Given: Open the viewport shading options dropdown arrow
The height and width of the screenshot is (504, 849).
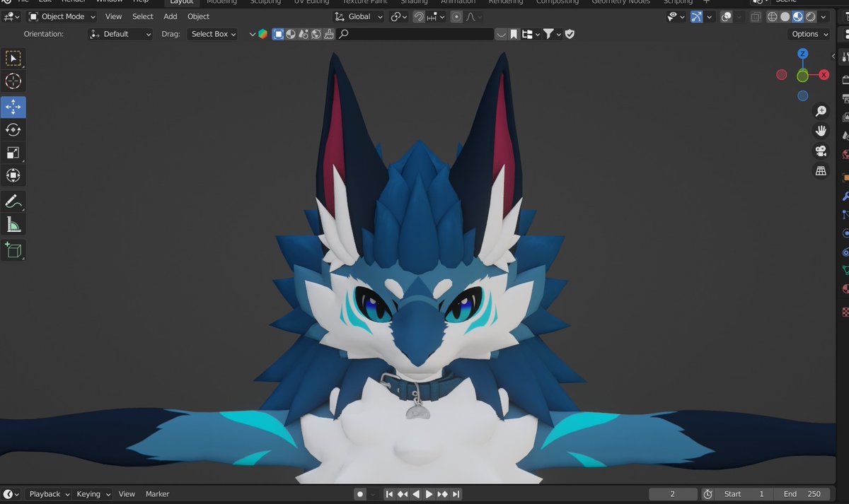Looking at the screenshot, I should (x=824, y=16).
